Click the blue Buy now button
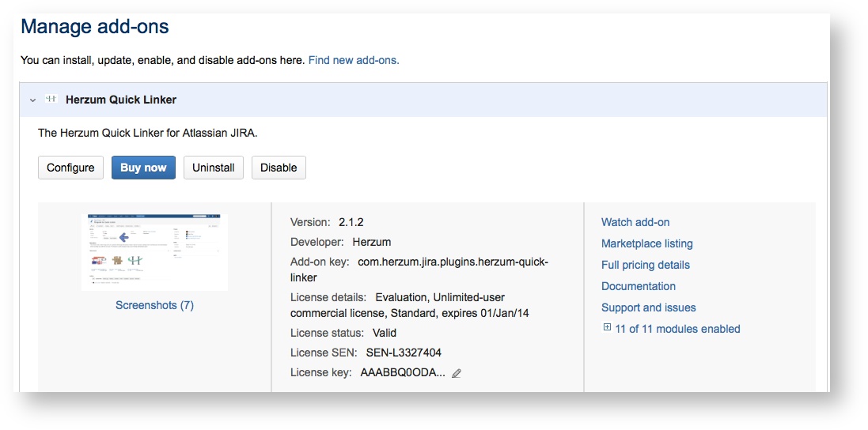 tap(143, 168)
